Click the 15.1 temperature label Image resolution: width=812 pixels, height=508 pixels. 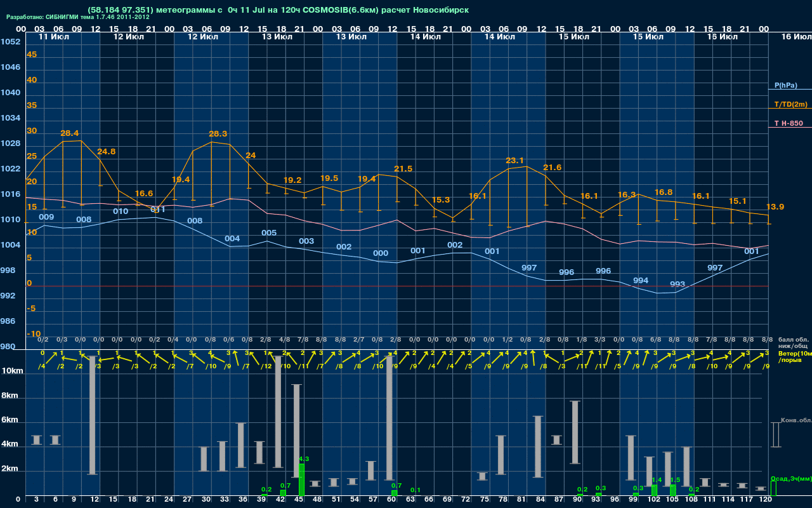[x=738, y=201]
